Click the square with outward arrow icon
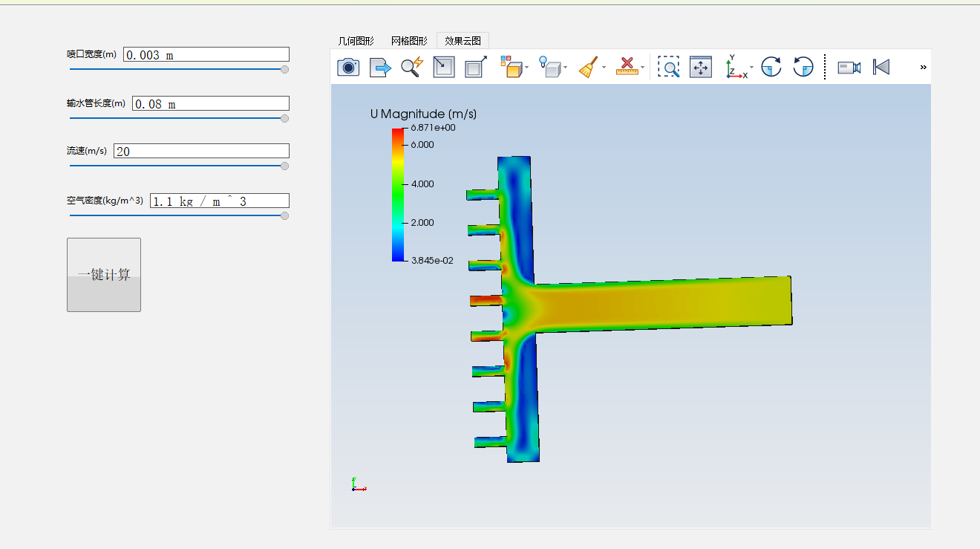This screenshot has height=549, width=980. click(475, 67)
